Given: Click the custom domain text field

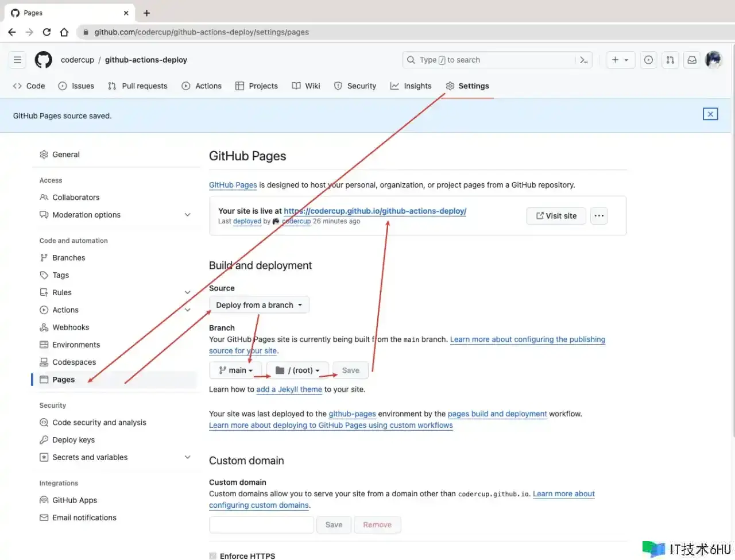Looking at the screenshot, I should 261,524.
